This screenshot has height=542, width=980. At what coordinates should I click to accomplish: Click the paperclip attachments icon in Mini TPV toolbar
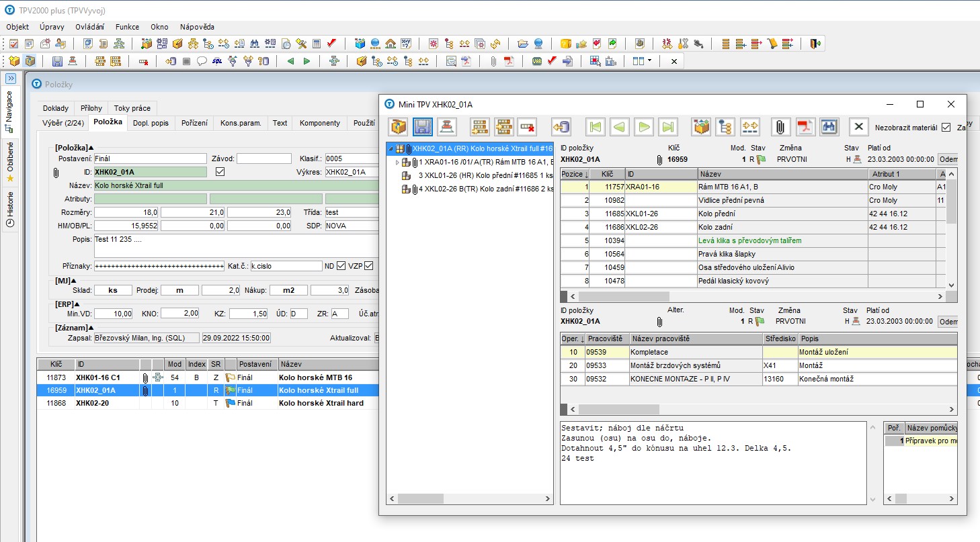[x=780, y=127]
